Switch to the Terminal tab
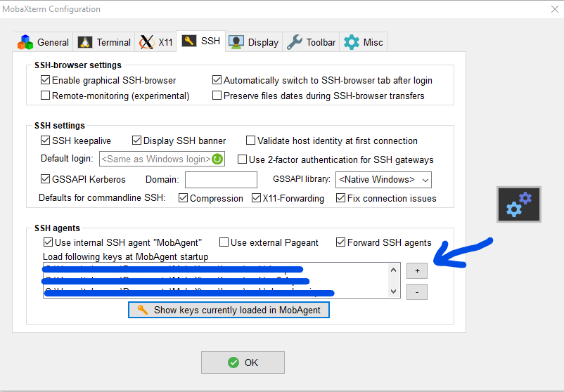This screenshot has height=392, width=564. point(104,42)
